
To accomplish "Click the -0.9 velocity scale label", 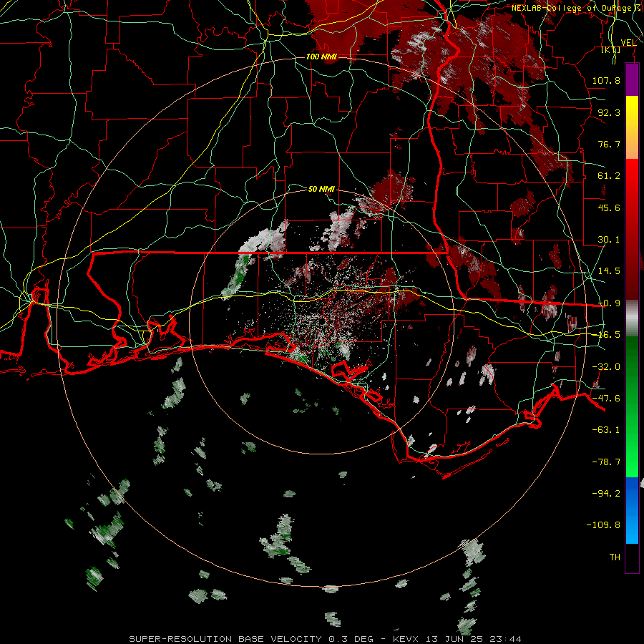I will tap(609, 303).
